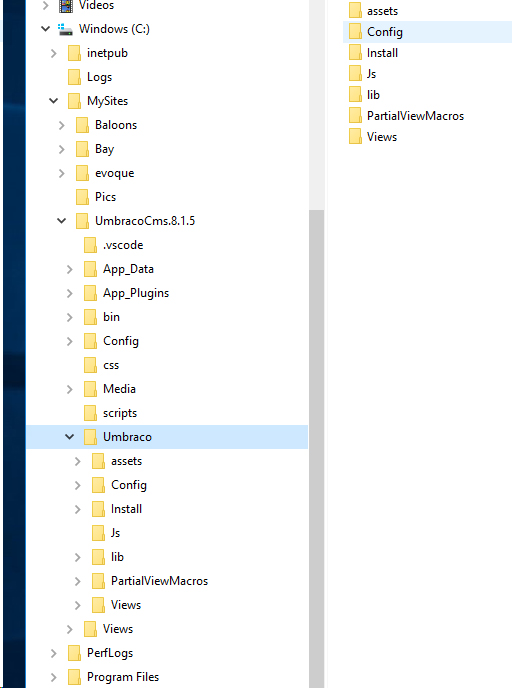Viewport: 512px width, 688px height.
Task: Select assets label in file list
Action: point(383,11)
